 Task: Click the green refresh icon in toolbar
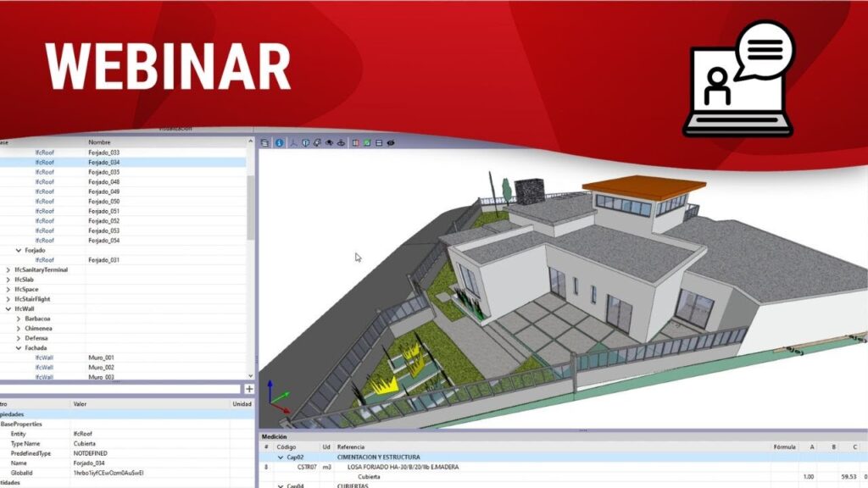pos(367,143)
